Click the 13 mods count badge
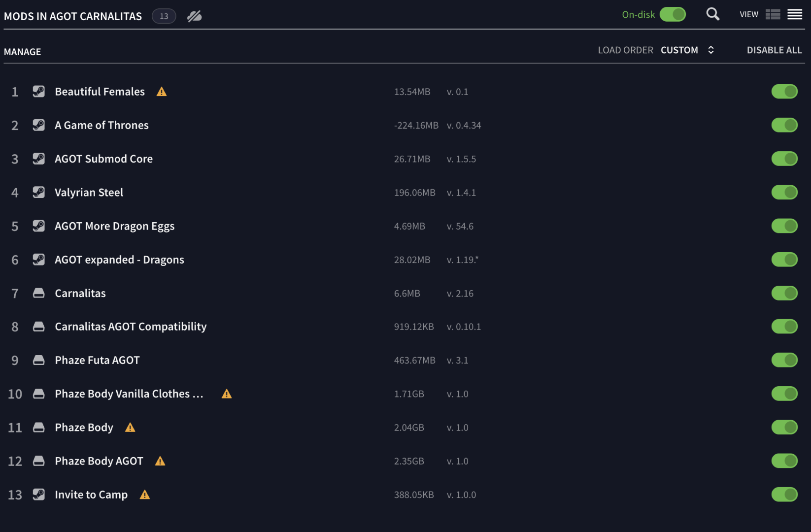811x532 pixels. [164, 16]
